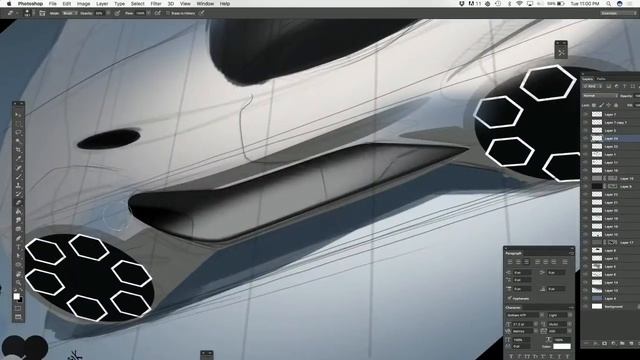This screenshot has height=360, width=640.
Task: Open macOS Spotlight search
Action: (x=608, y=3)
